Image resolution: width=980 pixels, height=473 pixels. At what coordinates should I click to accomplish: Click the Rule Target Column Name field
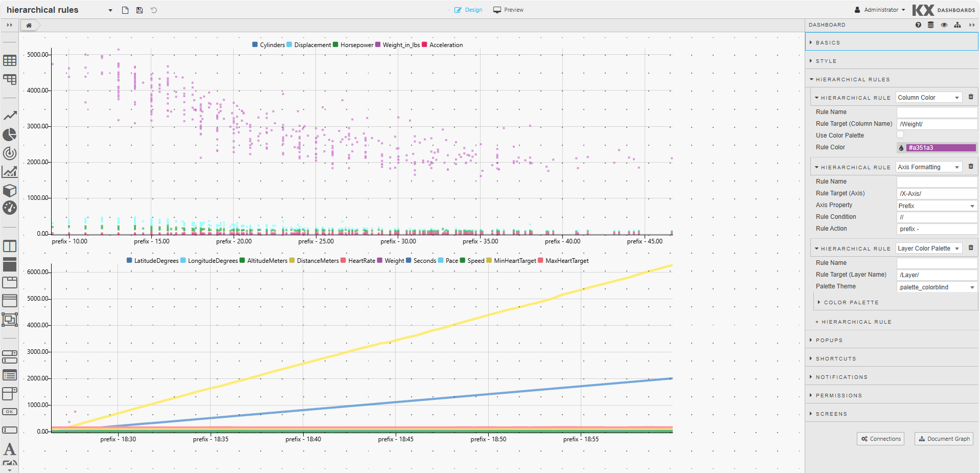click(937, 124)
